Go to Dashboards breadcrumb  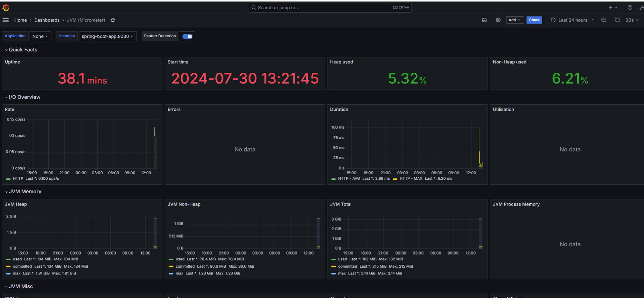click(x=47, y=20)
